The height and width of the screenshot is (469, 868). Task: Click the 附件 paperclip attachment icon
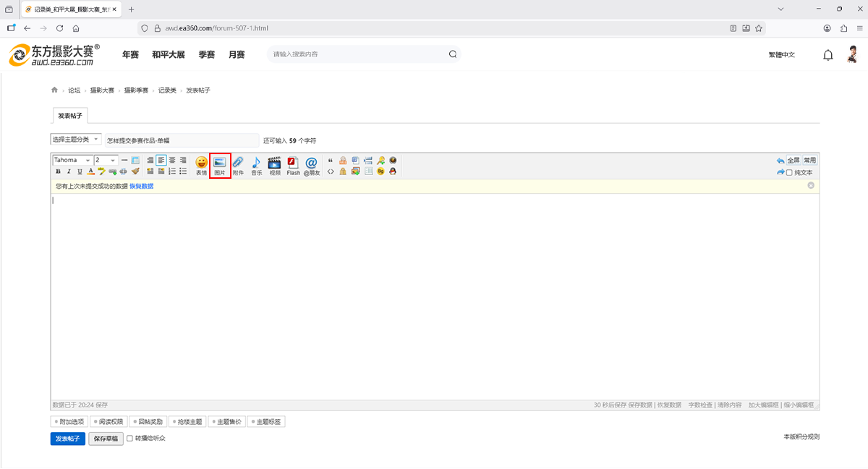(238, 166)
